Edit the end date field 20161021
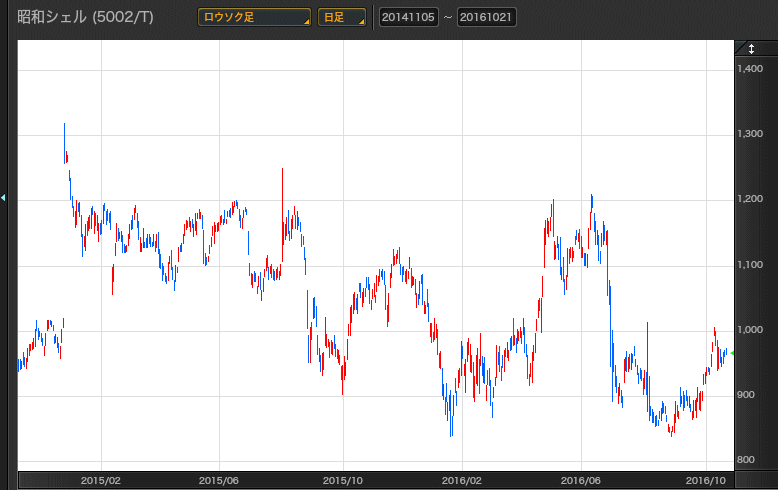Viewport: 778px width, 490px height. 486,17
